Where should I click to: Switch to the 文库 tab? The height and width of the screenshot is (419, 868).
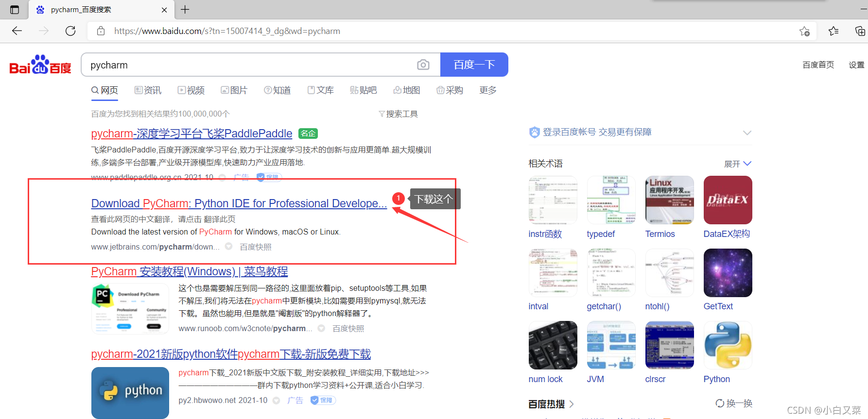point(320,90)
